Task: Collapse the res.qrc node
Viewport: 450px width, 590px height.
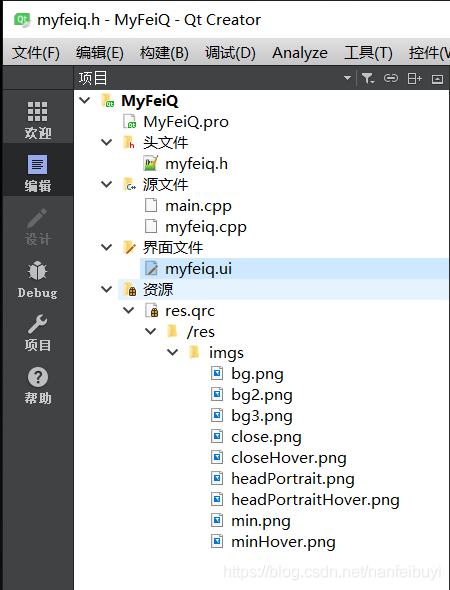Action: 129,310
